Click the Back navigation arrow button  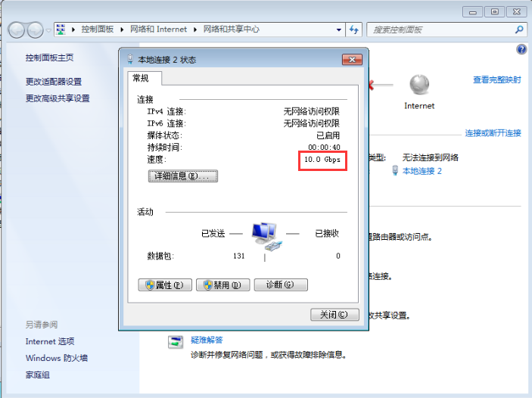[x=17, y=30]
